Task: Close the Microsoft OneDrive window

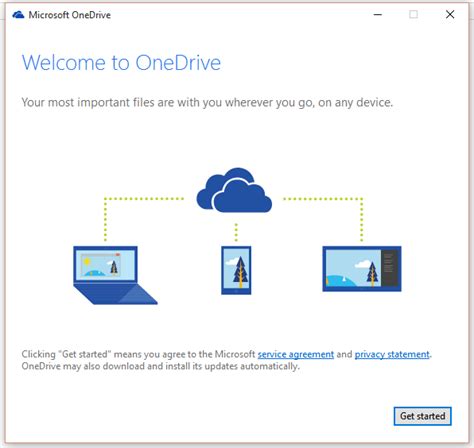Action: pos(450,14)
